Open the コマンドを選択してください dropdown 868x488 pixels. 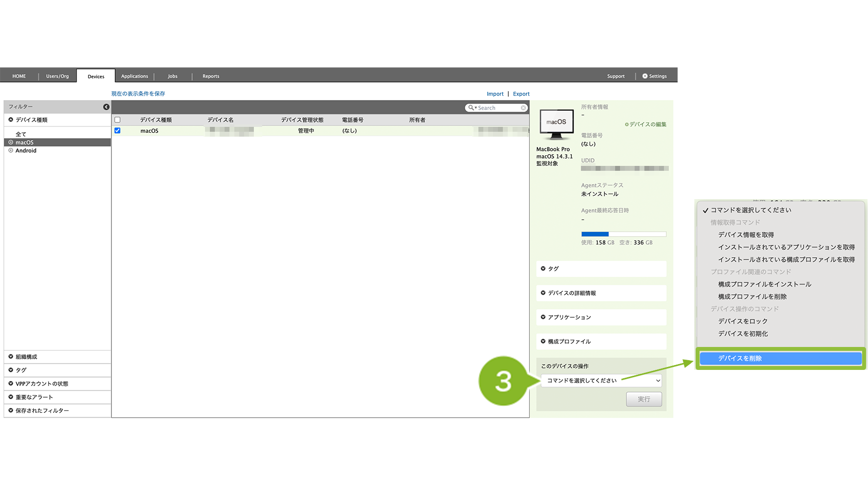tap(601, 381)
